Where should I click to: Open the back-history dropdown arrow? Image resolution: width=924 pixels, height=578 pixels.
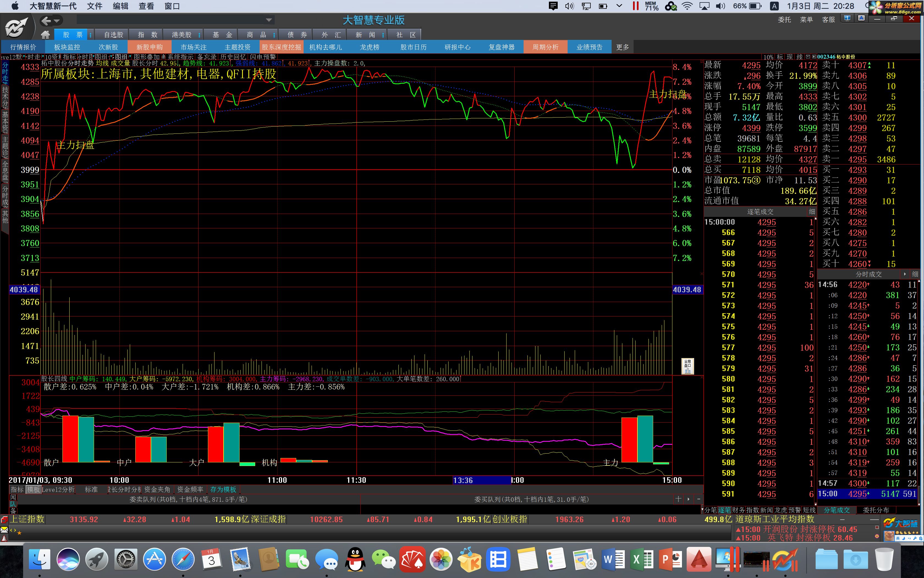(57, 21)
